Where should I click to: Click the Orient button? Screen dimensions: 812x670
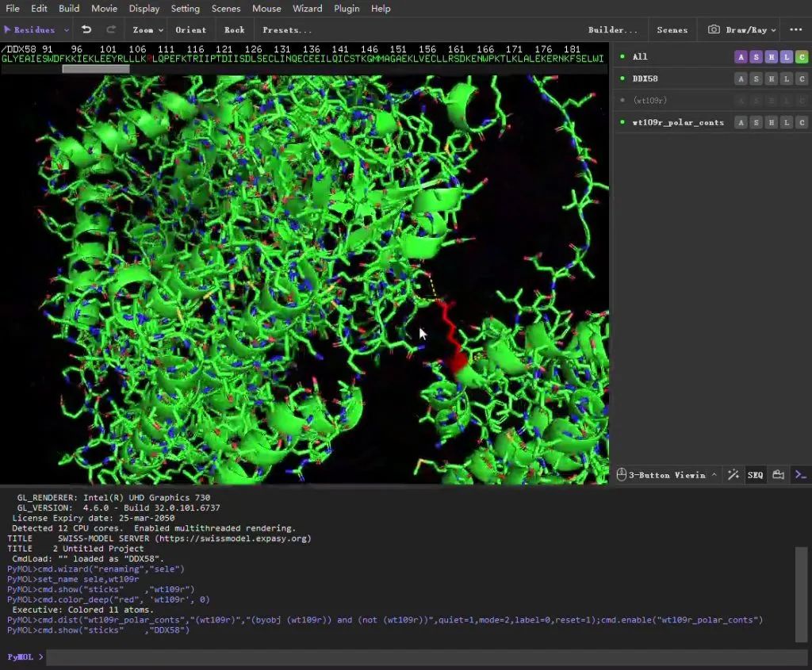(190, 29)
